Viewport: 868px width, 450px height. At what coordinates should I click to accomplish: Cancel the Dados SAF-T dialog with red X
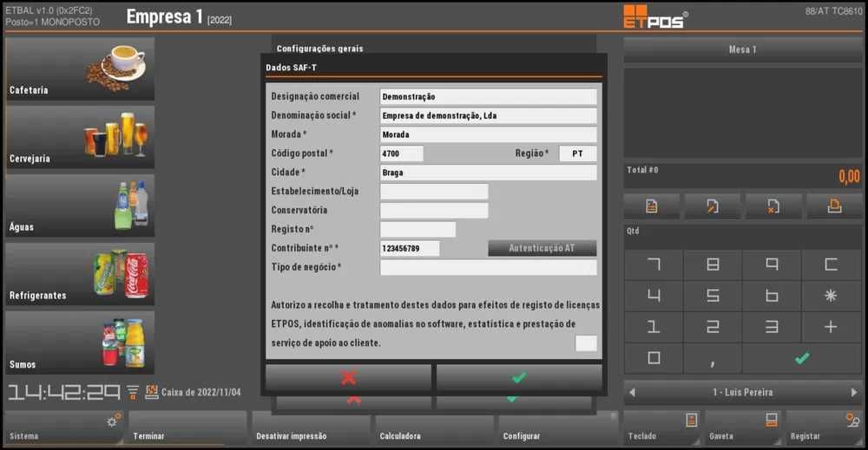349,377
